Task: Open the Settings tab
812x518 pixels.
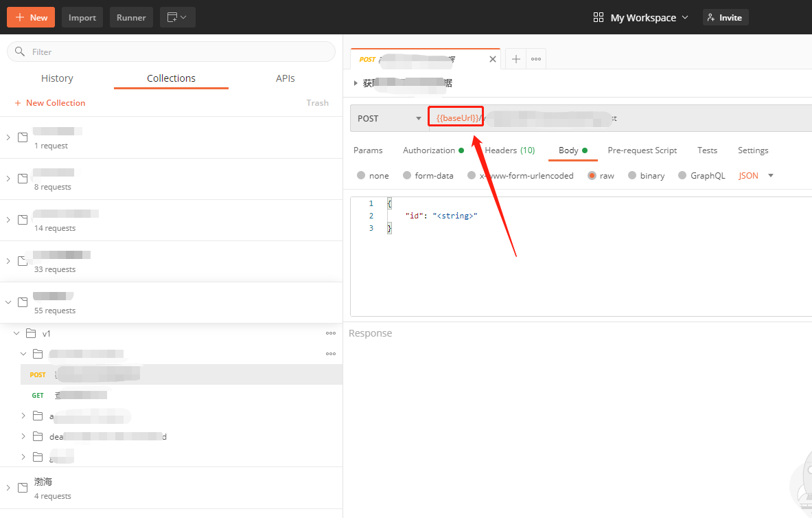Action: click(753, 150)
